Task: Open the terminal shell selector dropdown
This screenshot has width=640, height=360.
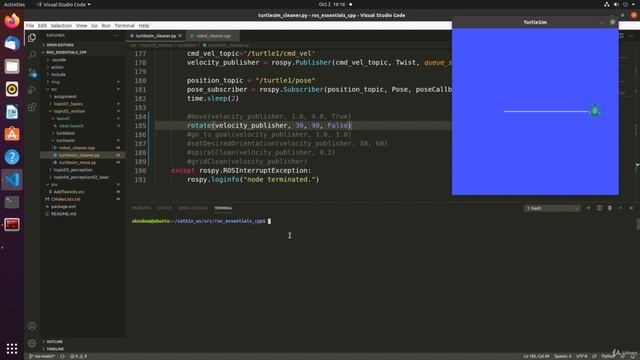Action: point(552,208)
